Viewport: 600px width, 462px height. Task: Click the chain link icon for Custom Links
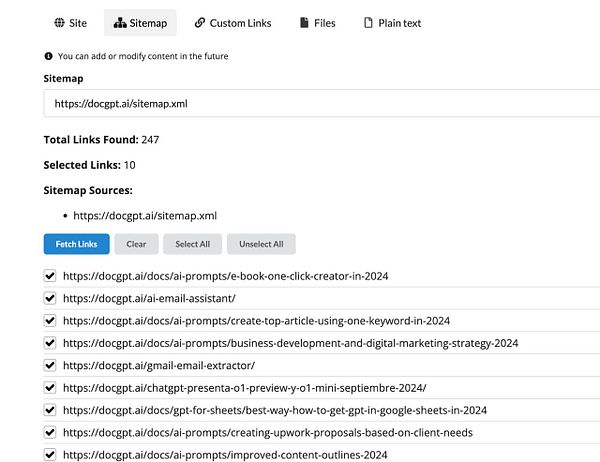[x=200, y=23]
